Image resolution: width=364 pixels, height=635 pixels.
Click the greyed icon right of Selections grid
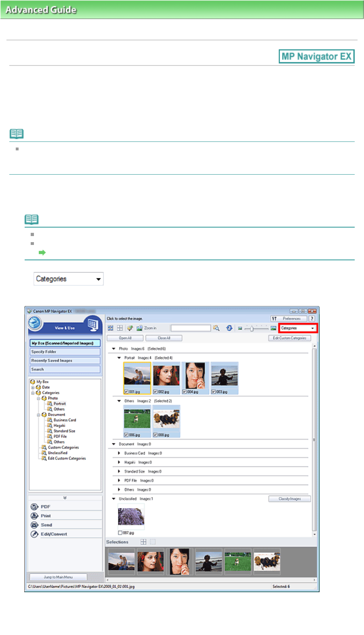click(x=152, y=542)
